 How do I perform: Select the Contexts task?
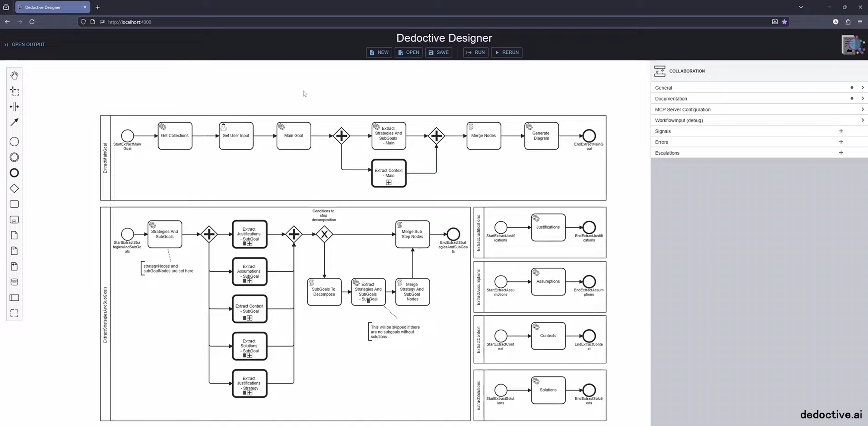click(x=548, y=336)
